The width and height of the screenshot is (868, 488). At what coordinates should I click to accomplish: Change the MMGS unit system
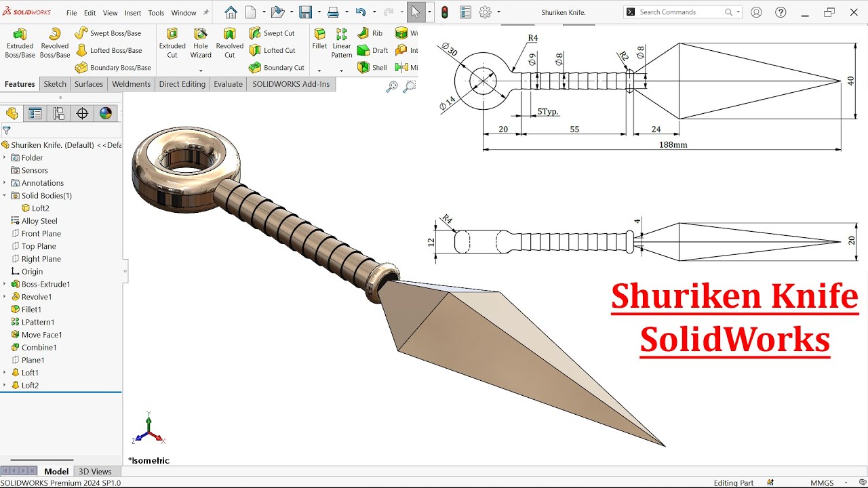pyautogui.click(x=822, y=483)
